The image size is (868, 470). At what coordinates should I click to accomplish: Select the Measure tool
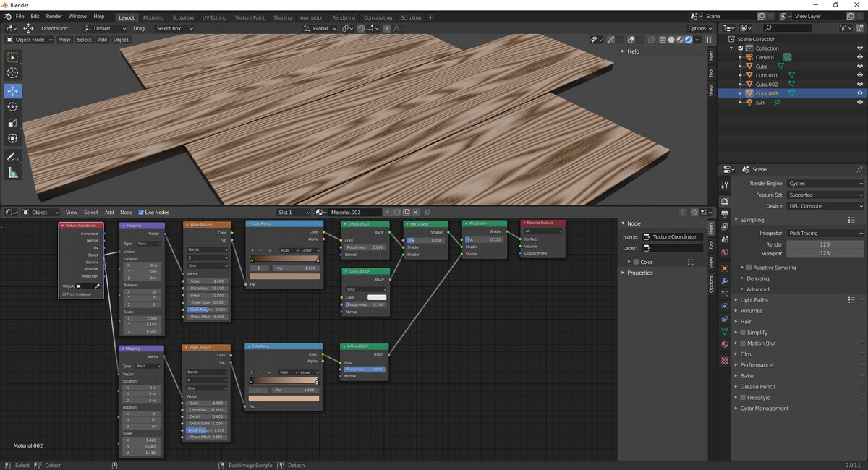coord(12,172)
